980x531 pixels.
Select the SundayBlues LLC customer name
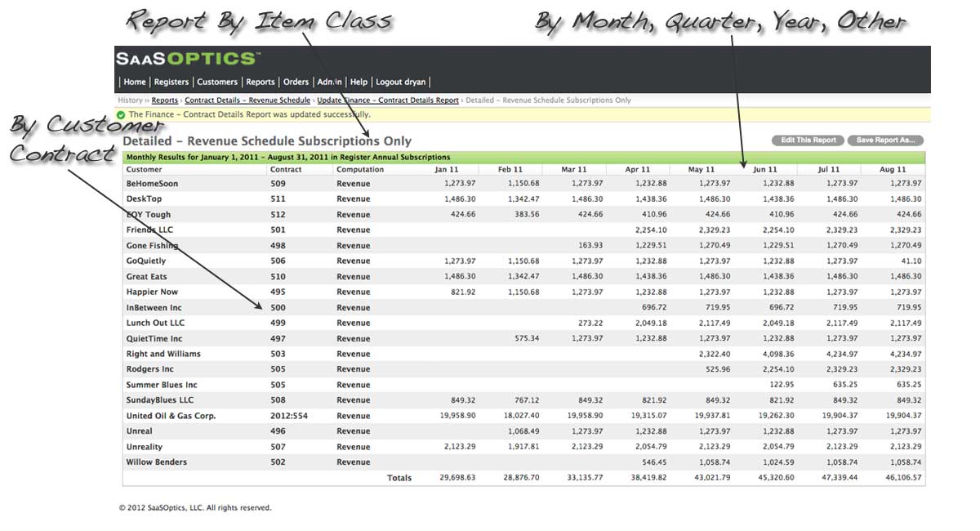160,401
